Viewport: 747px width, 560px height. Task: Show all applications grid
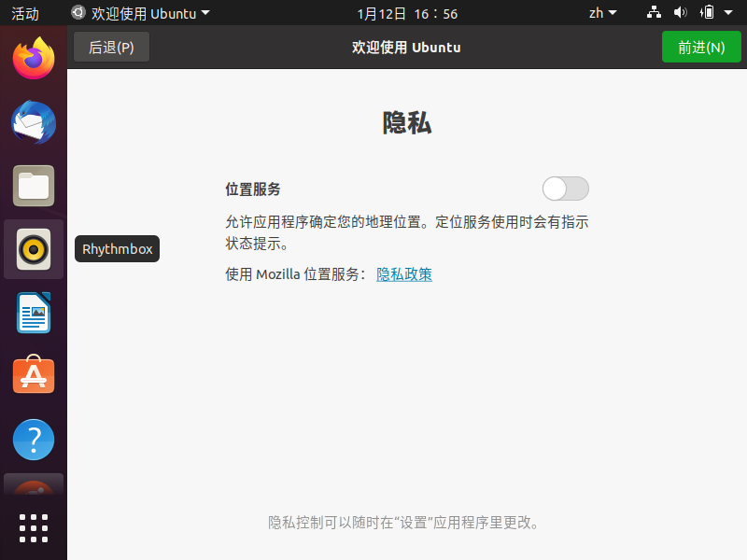[x=34, y=528]
